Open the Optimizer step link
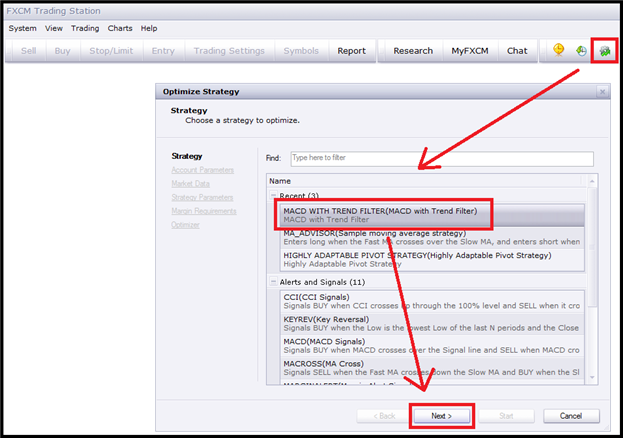The image size is (623, 438). click(185, 225)
